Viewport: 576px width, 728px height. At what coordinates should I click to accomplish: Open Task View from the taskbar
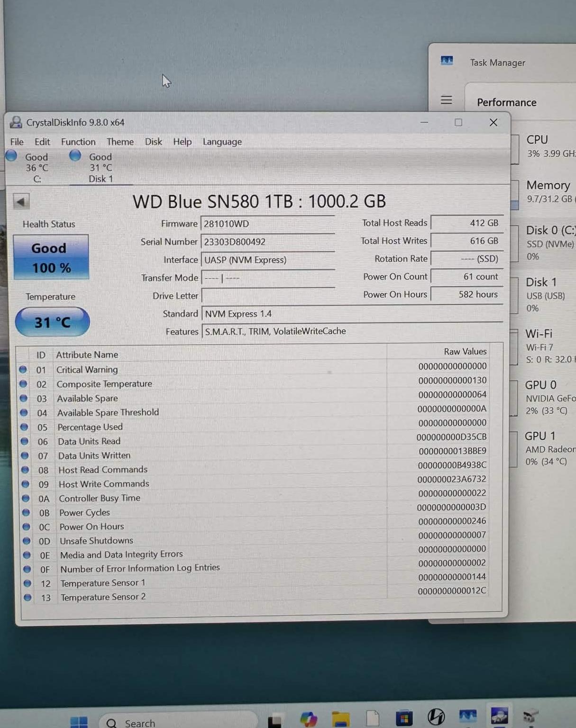tap(274, 721)
